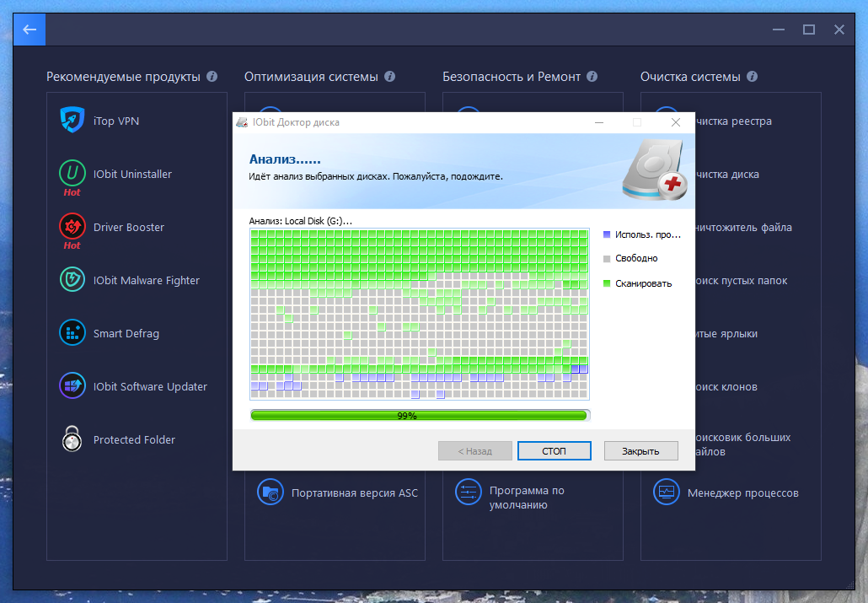
Task: Click the Protected Folder lock icon
Action: (72, 439)
